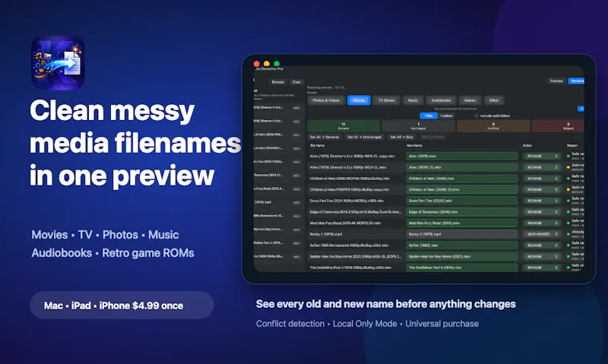Select the Music preset tab
Viewport: 608px width, 364px height.
413,100
